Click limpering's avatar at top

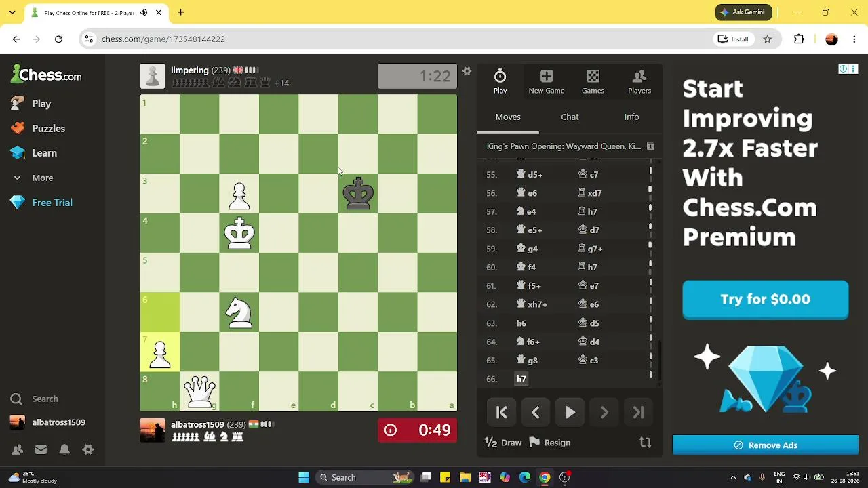153,77
